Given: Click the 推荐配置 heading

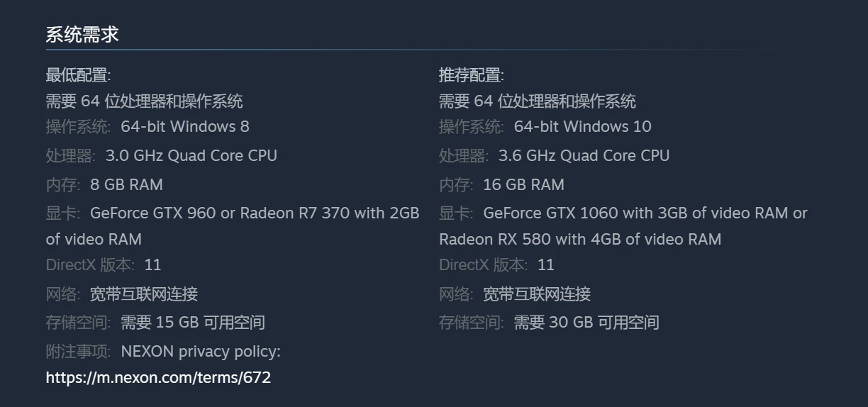Looking at the screenshot, I should point(471,75).
